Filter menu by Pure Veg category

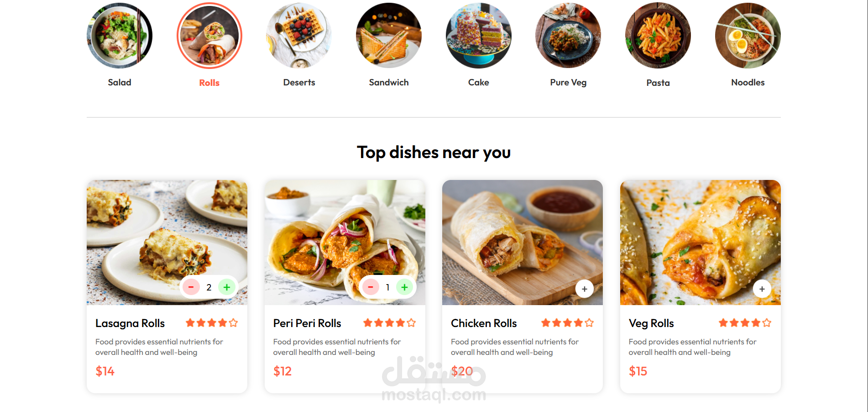coord(568,36)
